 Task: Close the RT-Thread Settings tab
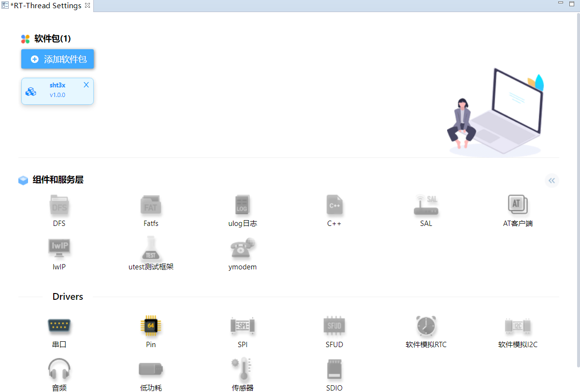click(x=87, y=6)
